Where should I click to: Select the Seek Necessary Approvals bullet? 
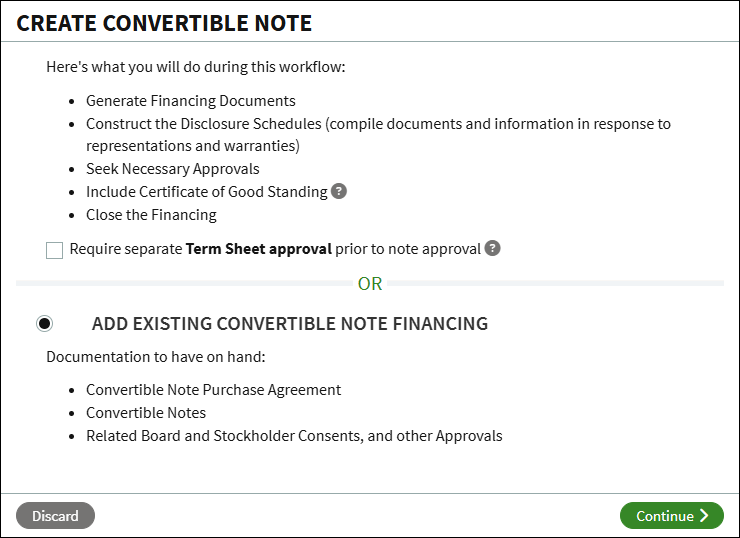coord(173,168)
